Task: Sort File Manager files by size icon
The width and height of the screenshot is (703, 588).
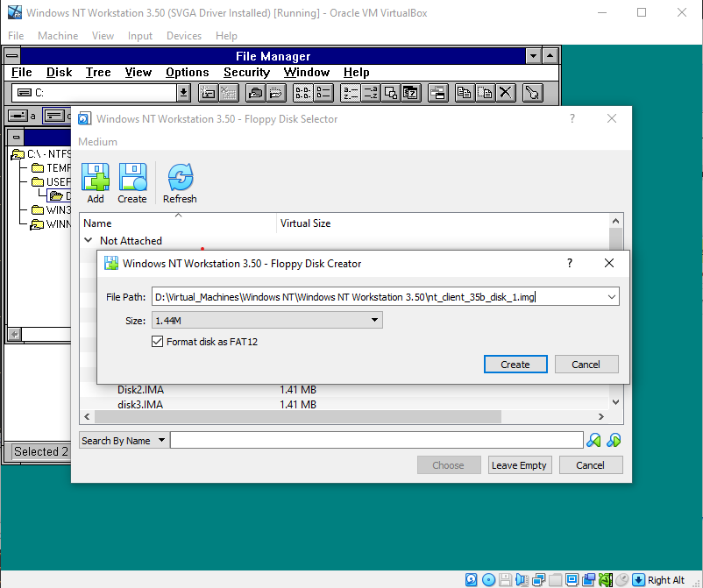Action: click(x=391, y=93)
